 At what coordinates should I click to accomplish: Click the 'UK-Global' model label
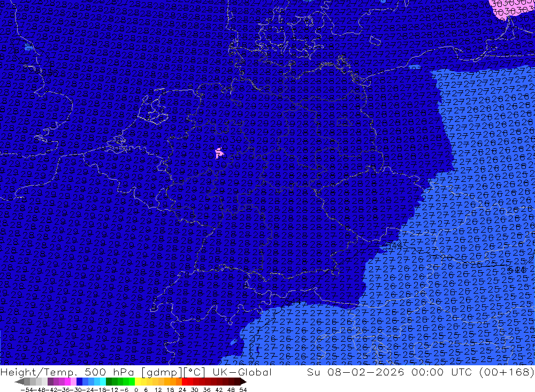(x=242, y=372)
